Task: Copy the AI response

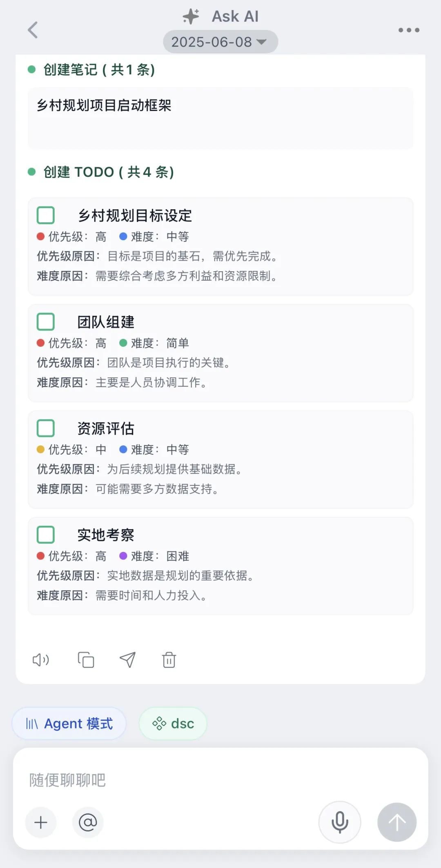Action: click(x=86, y=660)
